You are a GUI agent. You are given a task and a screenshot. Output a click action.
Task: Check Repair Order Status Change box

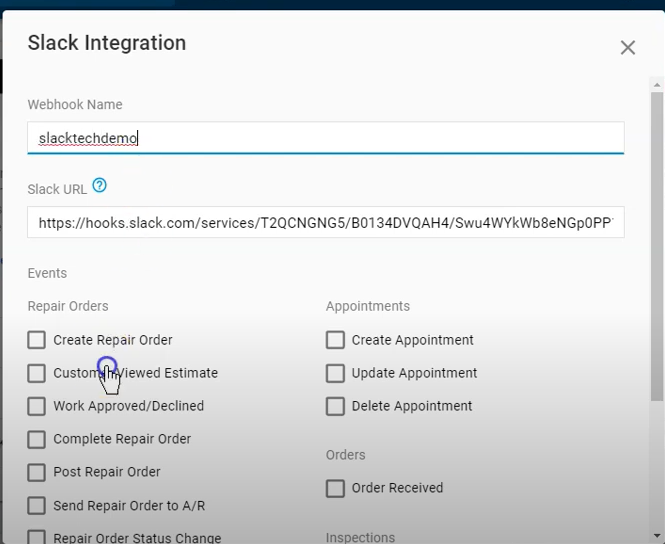[x=36, y=538]
